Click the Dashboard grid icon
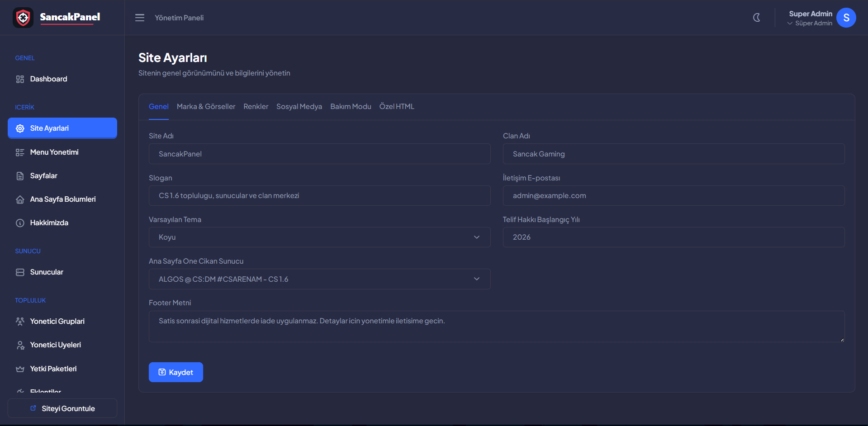This screenshot has height=426, width=868. click(x=20, y=79)
